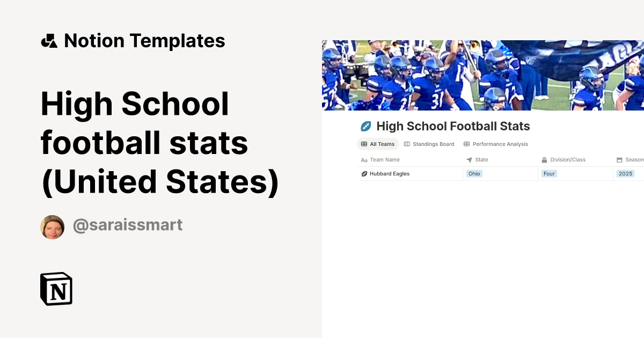This screenshot has width=644, height=338.
Task: Click the Notion Templates heading link
Action: [x=144, y=40]
